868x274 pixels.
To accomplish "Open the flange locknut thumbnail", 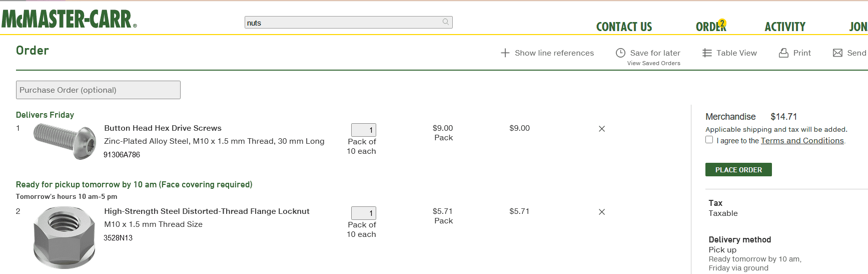I will coord(64,238).
